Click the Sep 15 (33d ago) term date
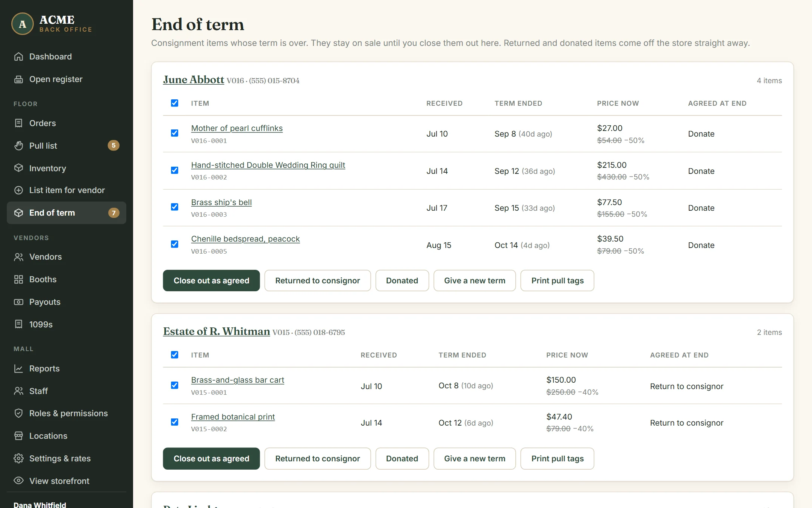This screenshot has width=812, height=508. click(x=525, y=208)
